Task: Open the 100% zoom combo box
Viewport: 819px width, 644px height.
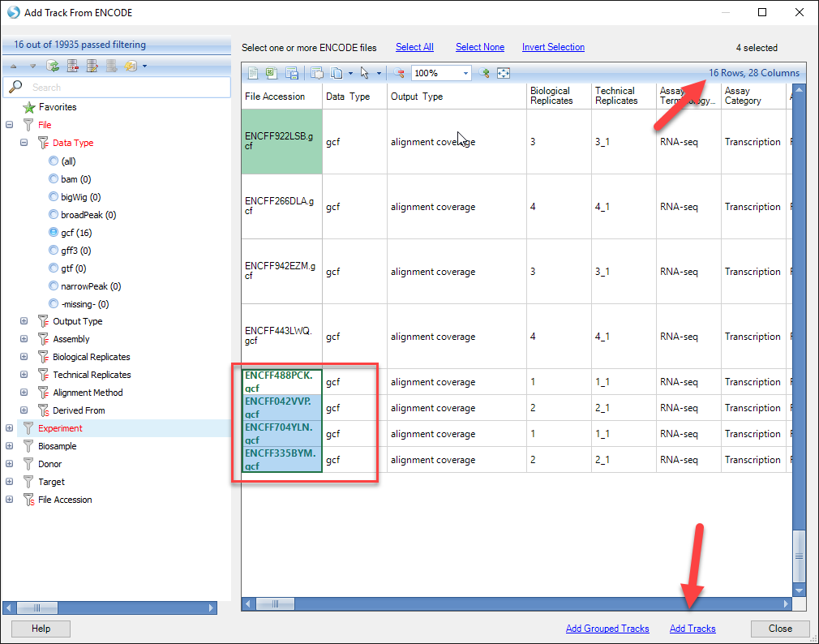Action: [x=441, y=73]
